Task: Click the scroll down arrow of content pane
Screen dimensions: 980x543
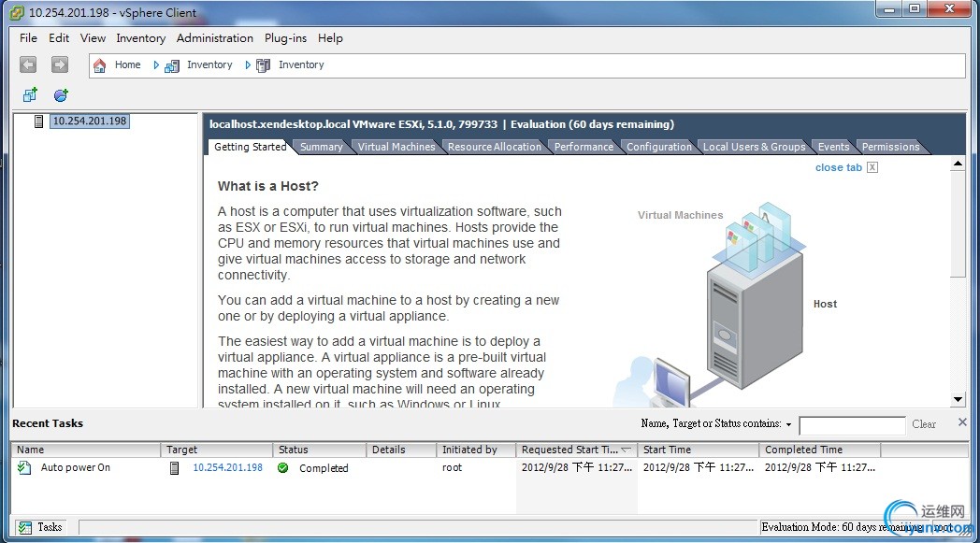Action: tap(958, 399)
